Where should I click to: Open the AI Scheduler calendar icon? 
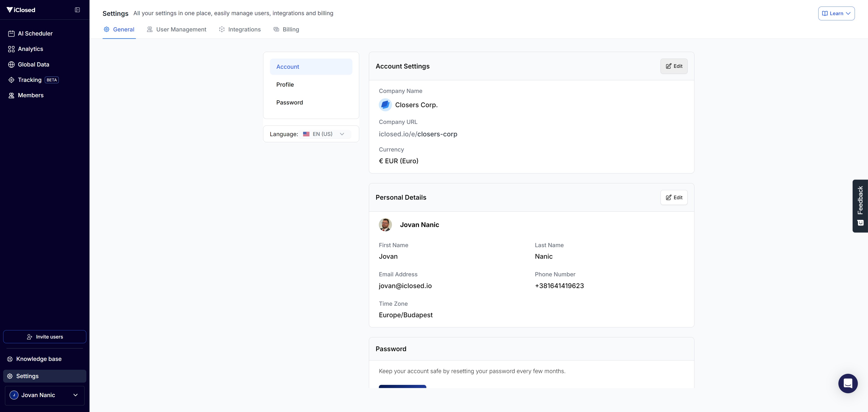(x=11, y=33)
